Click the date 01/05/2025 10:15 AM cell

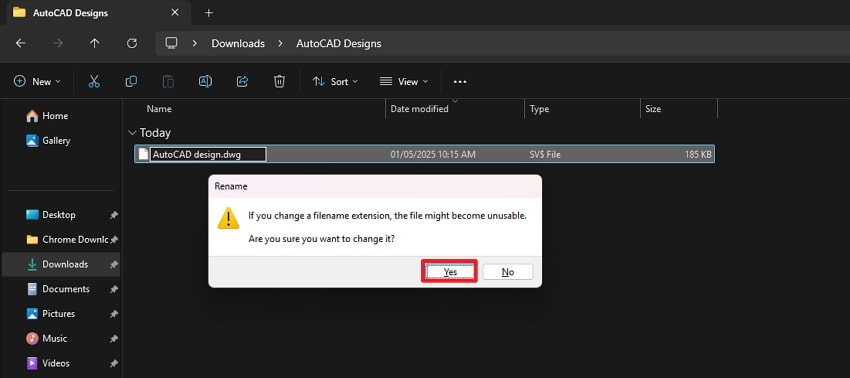[x=433, y=155]
